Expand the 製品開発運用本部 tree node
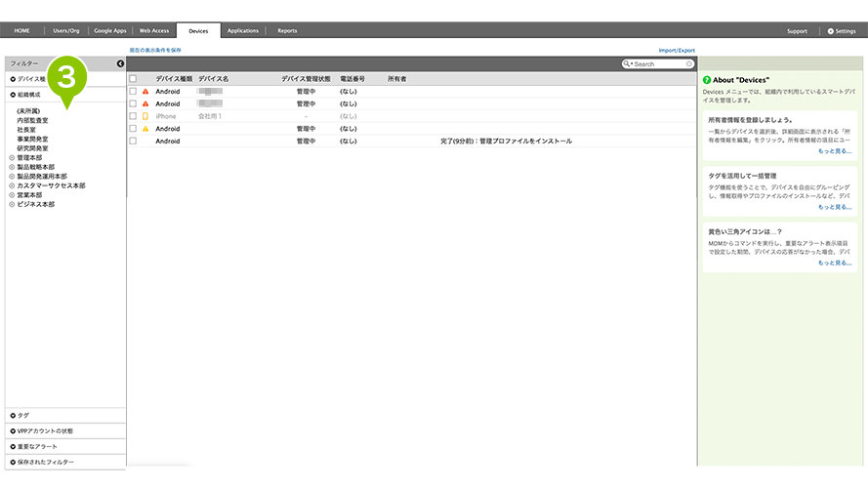This screenshot has width=868, height=488. pyautogui.click(x=12, y=177)
